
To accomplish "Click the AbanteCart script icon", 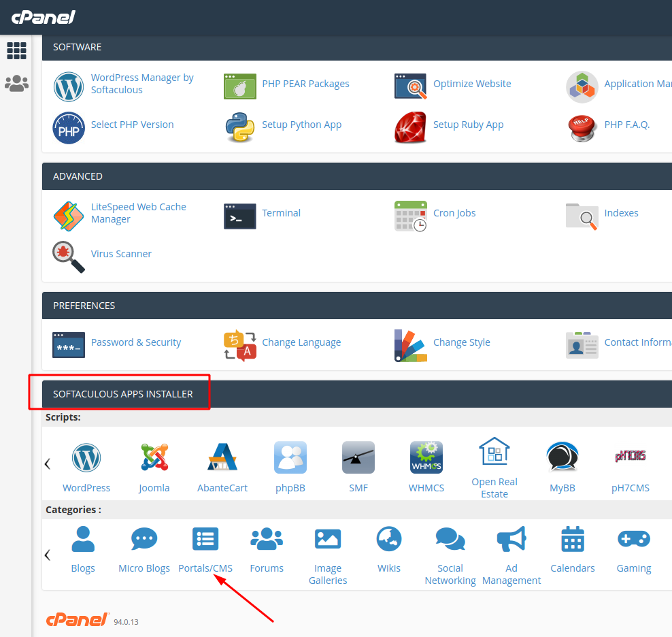I will tap(222, 457).
